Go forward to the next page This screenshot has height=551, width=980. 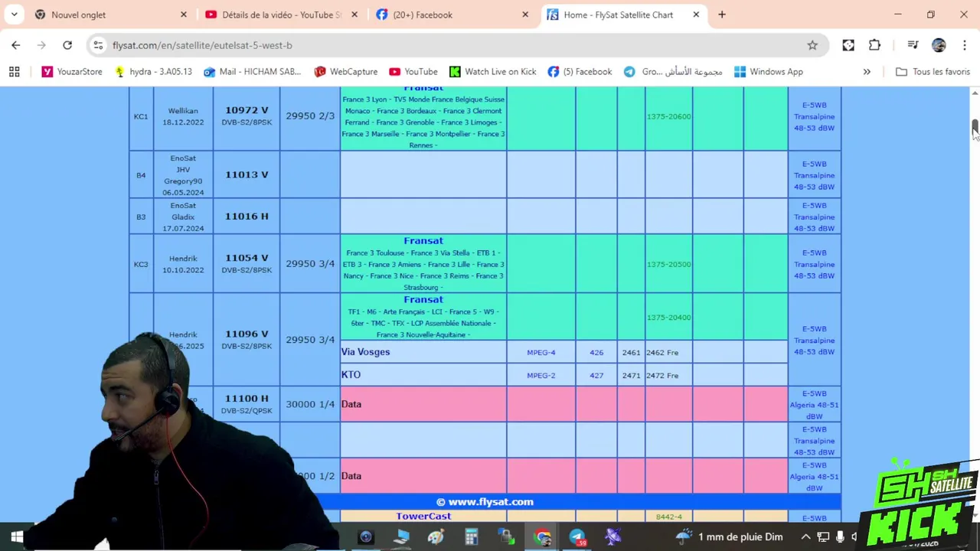tap(41, 45)
